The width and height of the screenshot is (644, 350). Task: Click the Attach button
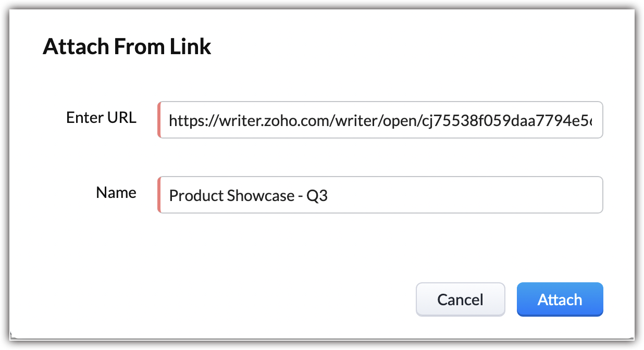[x=560, y=299]
